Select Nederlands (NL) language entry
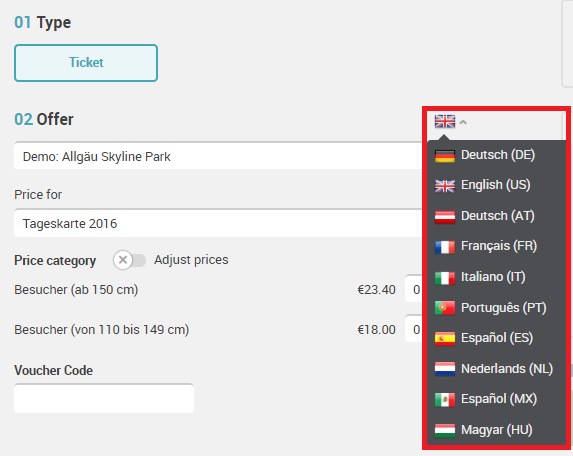Viewport: 573px width, 456px height. 507,369
